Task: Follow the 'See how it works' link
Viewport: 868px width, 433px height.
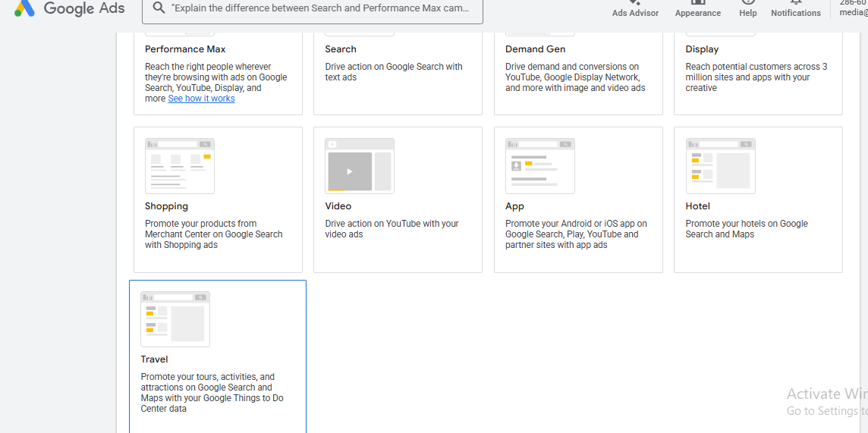Action: (x=201, y=99)
